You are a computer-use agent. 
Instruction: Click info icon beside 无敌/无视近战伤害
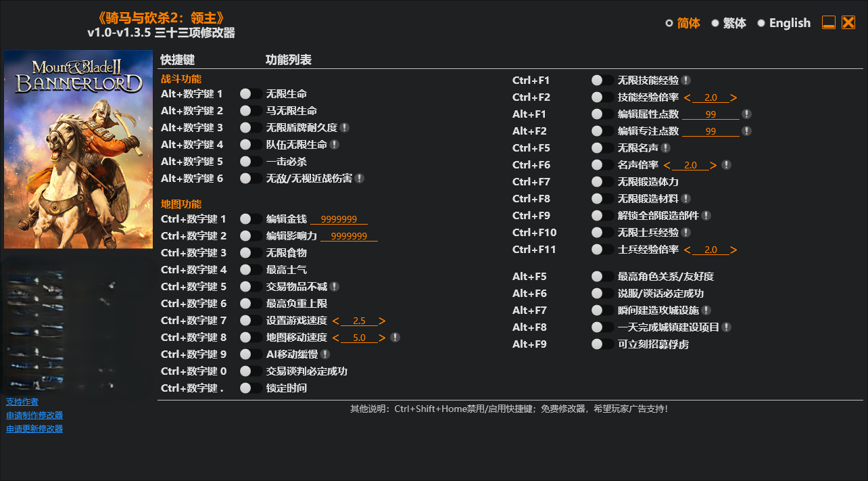tap(360, 179)
